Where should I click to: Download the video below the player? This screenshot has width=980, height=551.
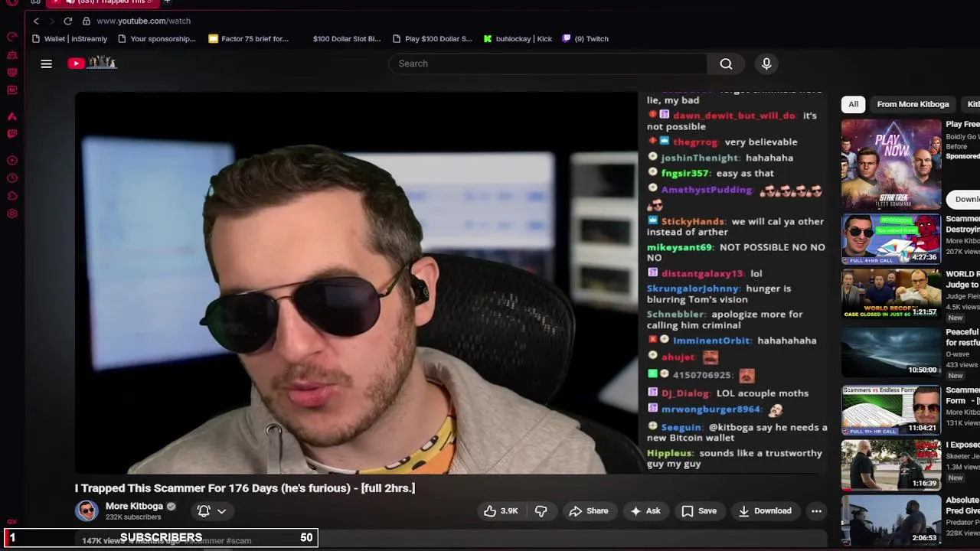click(x=765, y=511)
